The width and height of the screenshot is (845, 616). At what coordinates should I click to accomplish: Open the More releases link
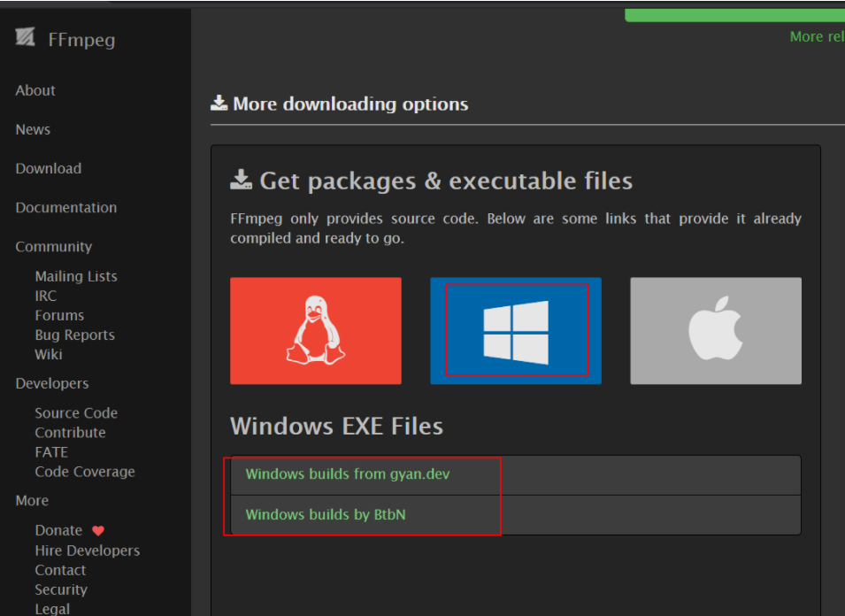point(817,36)
